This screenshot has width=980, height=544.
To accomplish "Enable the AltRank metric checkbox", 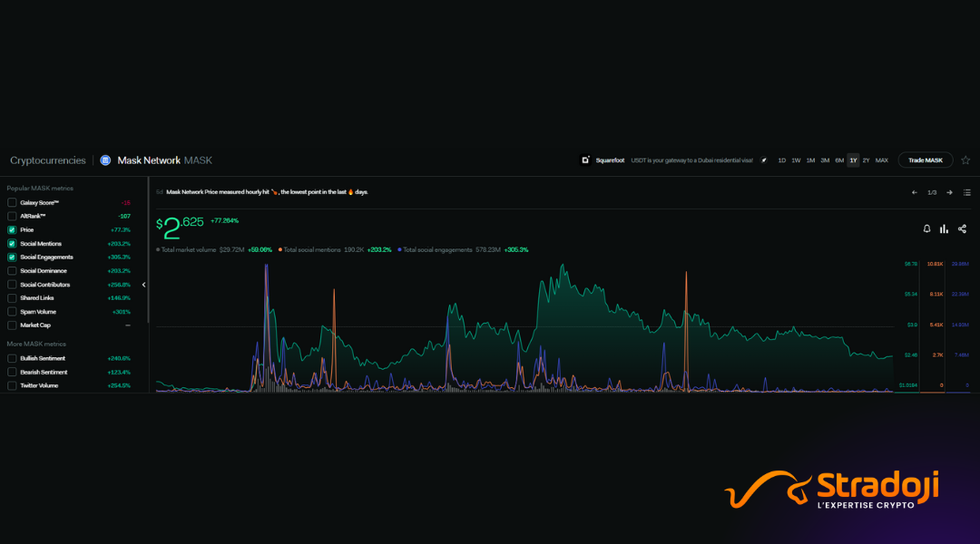I will (12, 216).
